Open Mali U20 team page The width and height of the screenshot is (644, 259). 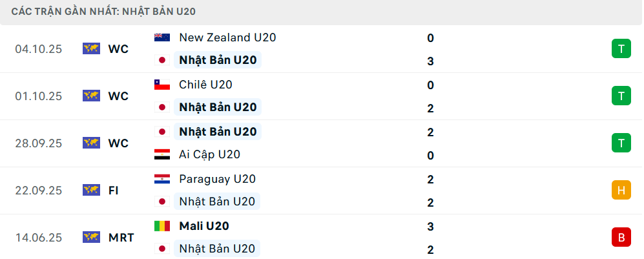pos(204,226)
